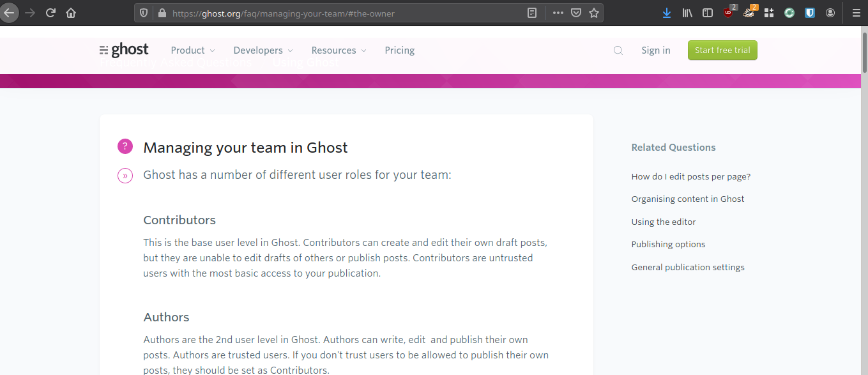
Task: Open the Library panel
Action: pyautogui.click(x=687, y=13)
